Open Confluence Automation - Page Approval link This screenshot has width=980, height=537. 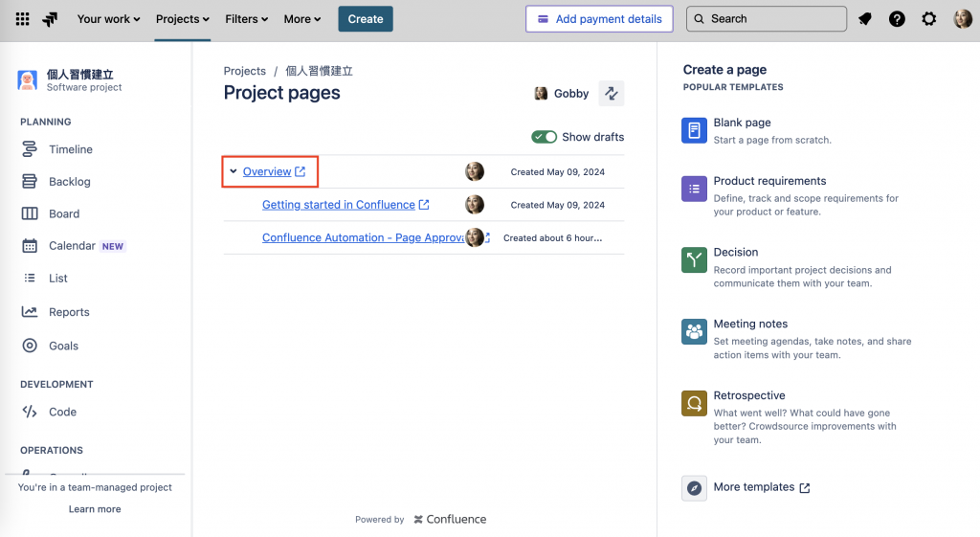363,237
